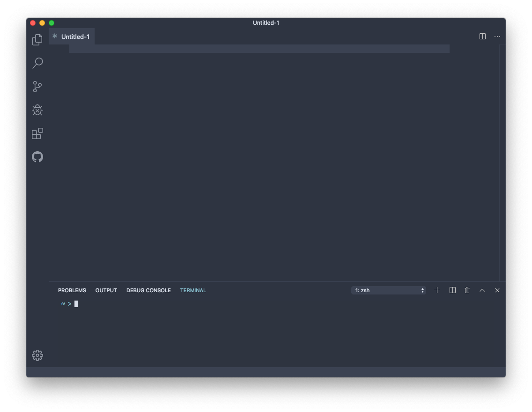Click the first line in the editor
The image size is (532, 412).
point(259,49)
